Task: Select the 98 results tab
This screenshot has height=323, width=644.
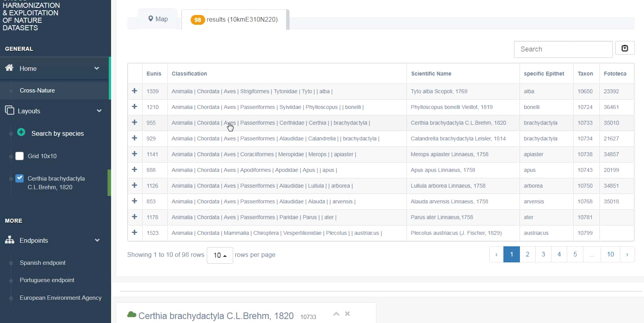Action: [235, 19]
